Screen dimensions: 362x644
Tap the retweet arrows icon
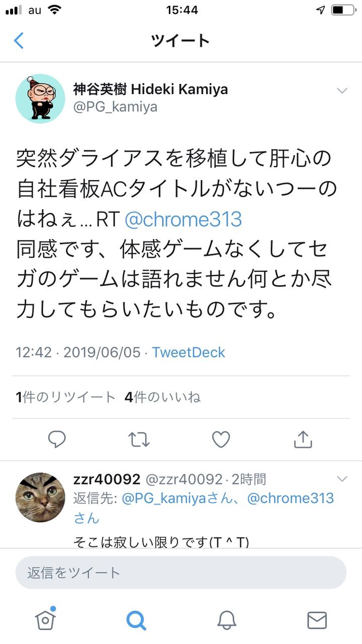click(x=139, y=439)
